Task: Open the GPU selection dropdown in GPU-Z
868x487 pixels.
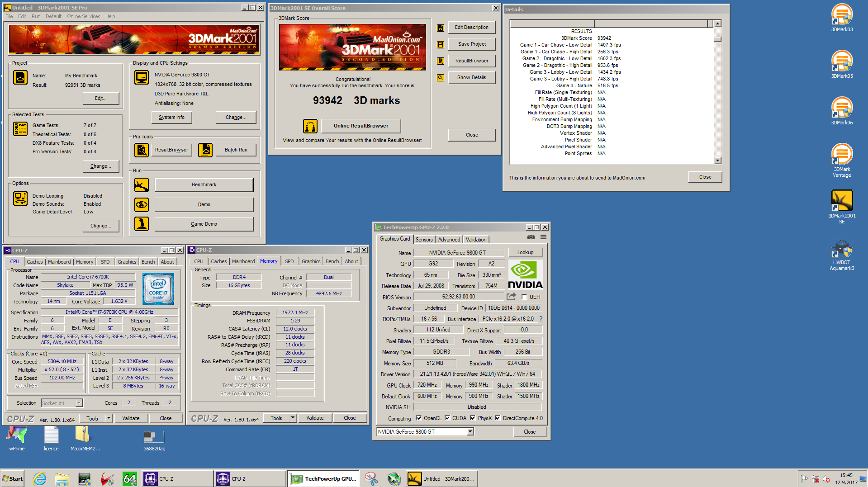Action: (470, 432)
